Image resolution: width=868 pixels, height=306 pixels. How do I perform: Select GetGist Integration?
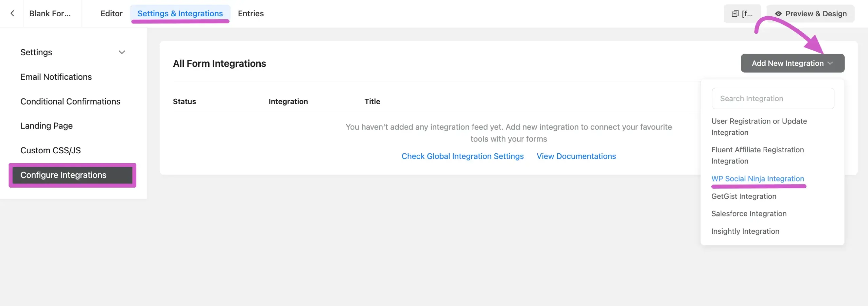[x=744, y=196]
